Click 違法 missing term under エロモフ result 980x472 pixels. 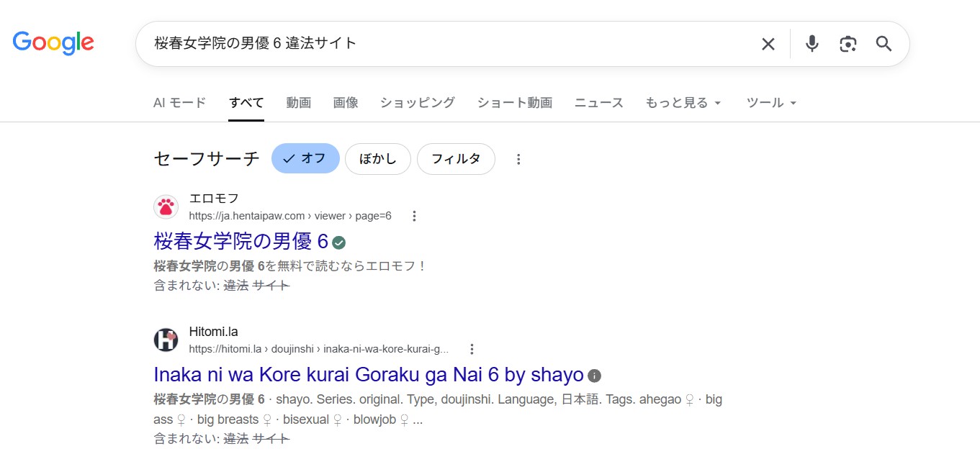tap(236, 285)
